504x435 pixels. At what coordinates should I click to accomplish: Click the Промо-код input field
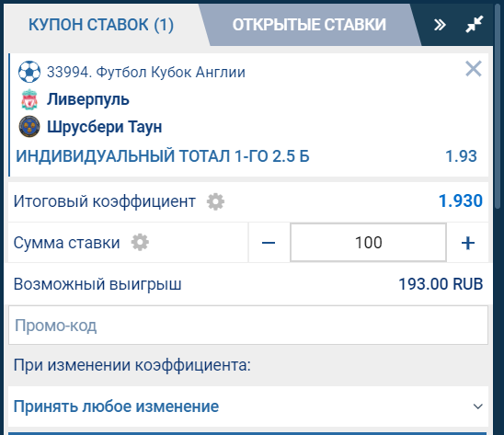(x=248, y=325)
